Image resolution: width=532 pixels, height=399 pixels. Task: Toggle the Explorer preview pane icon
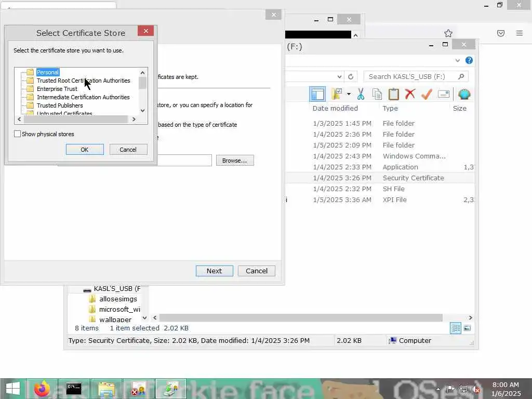click(x=317, y=95)
